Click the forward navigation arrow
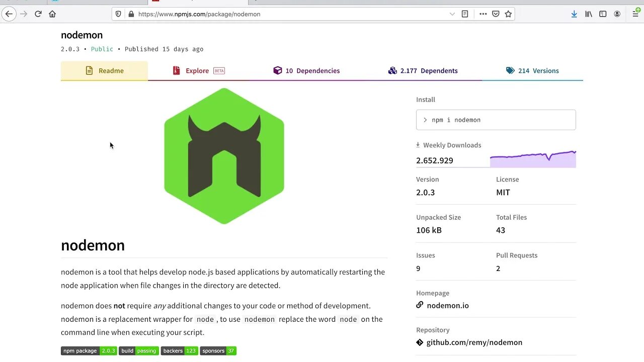The height and width of the screenshot is (362, 644). coord(23,14)
